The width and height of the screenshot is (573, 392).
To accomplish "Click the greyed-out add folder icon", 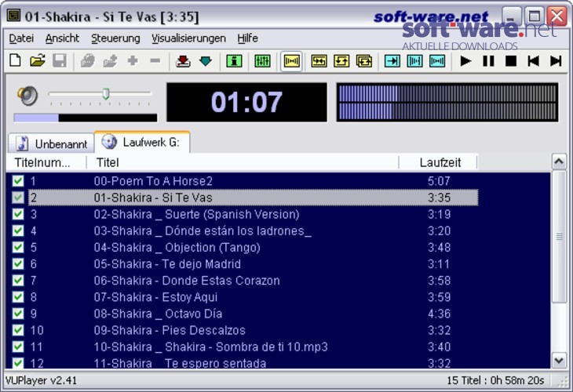I will tap(110, 60).
